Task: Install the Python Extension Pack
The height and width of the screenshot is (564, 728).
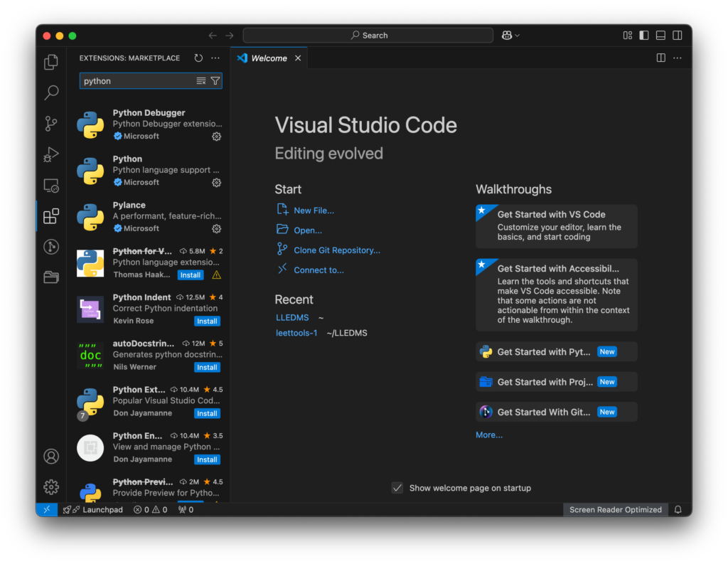Action: 207,413
